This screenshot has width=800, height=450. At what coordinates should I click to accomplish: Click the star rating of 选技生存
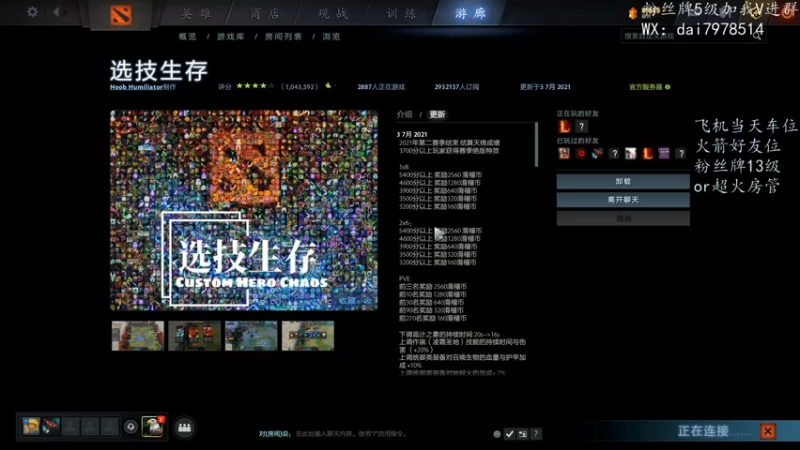pos(255,86)
